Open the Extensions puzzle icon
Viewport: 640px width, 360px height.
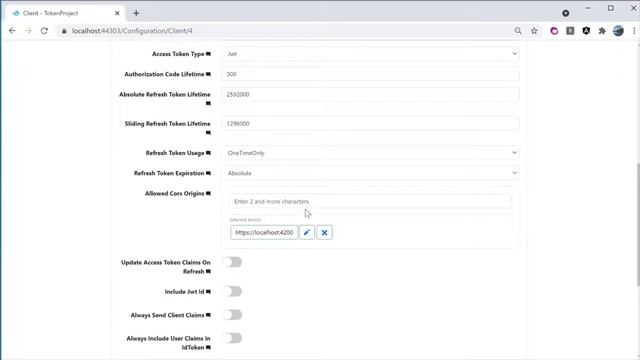tap(602, 31)
